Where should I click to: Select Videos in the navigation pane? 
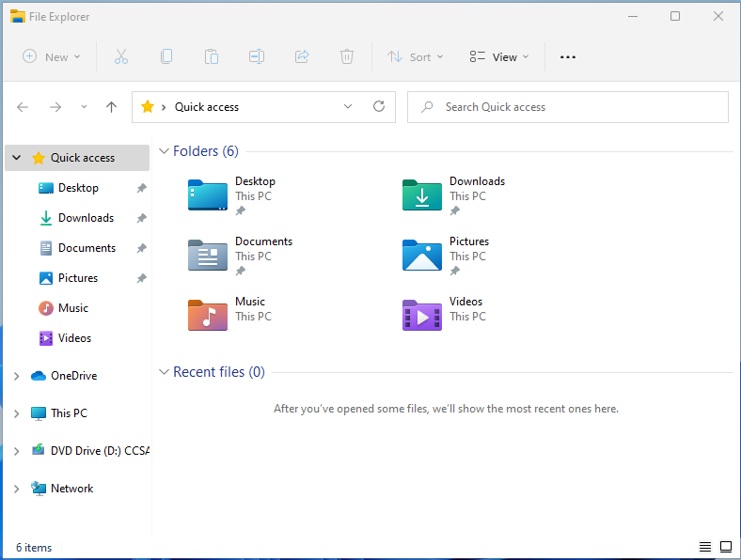click(74, 338)
